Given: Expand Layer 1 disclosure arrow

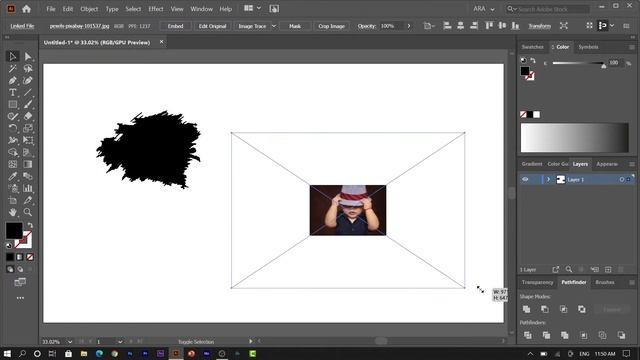Looking at the screenshot, I should [549, 180].
